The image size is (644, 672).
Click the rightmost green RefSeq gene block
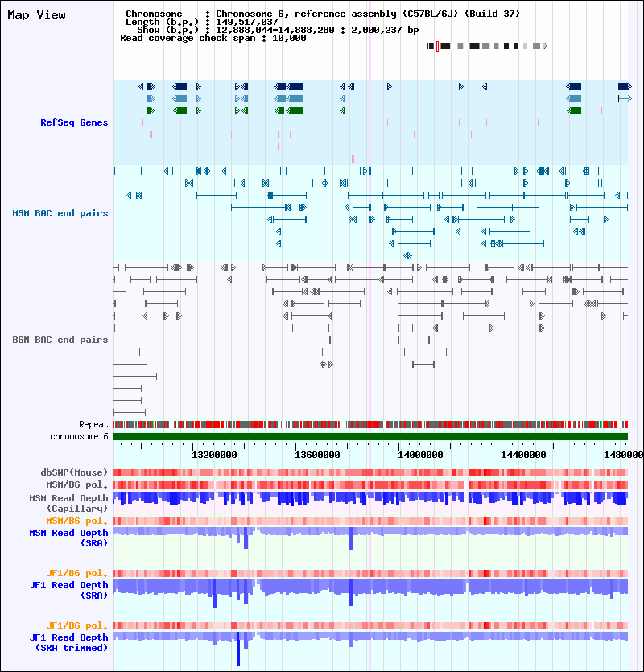pos(574,110)
